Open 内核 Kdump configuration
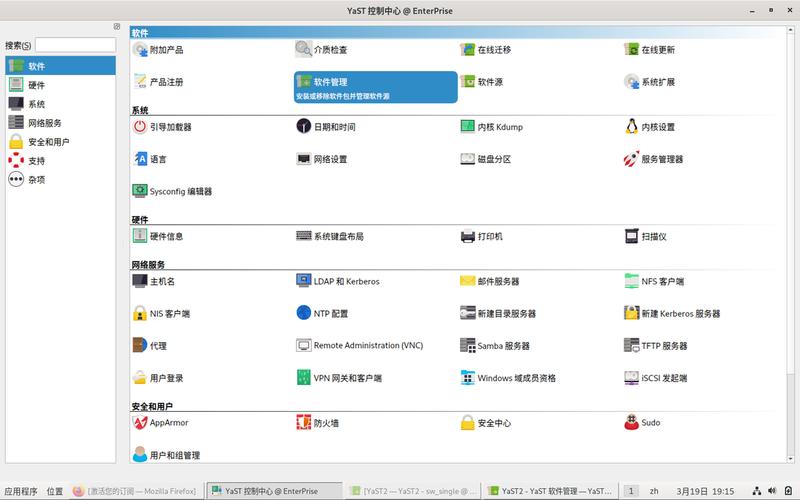The height and width of the screenshot is (500, 800). tap(491, 127)
